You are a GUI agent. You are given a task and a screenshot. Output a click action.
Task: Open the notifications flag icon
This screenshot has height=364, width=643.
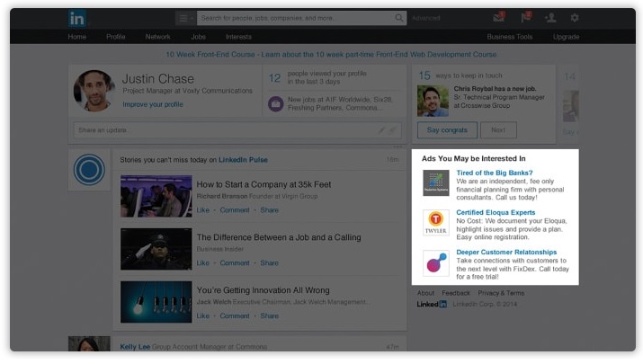click(526, 17)
